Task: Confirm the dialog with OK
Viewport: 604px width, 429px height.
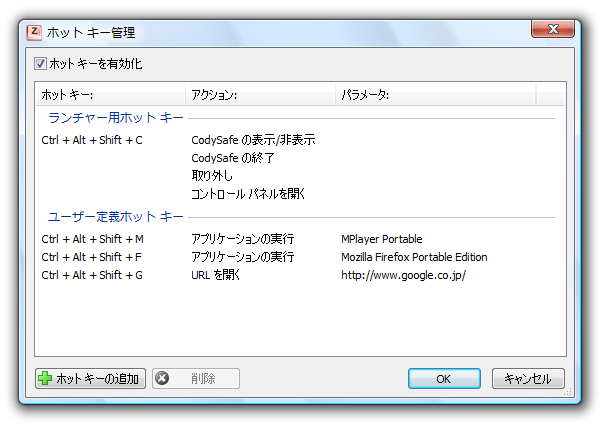Action: click(444, 379)
